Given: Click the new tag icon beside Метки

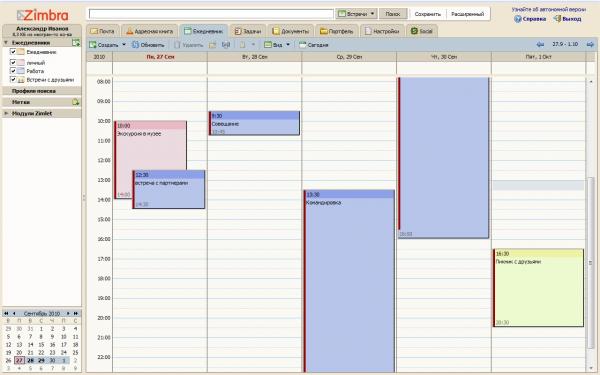Looking at the screenshot, I should tap(75, 102).
